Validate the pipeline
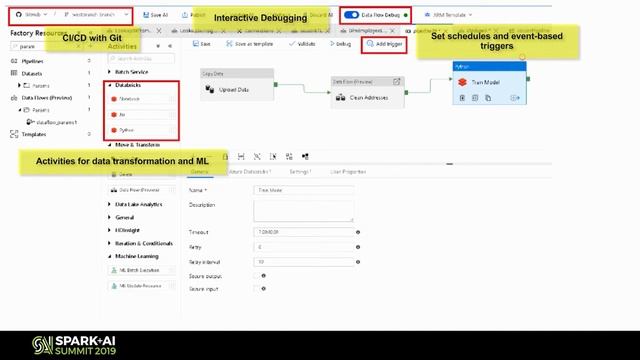Image resolution: width=640 pixels, height=360 pixels. pos(302,44)
